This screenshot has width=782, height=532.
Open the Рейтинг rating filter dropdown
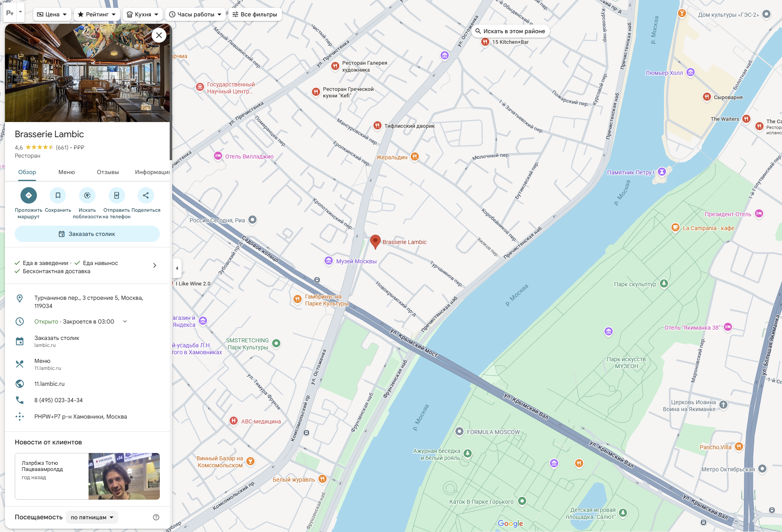pyautogui.click(x=97, y=14)
